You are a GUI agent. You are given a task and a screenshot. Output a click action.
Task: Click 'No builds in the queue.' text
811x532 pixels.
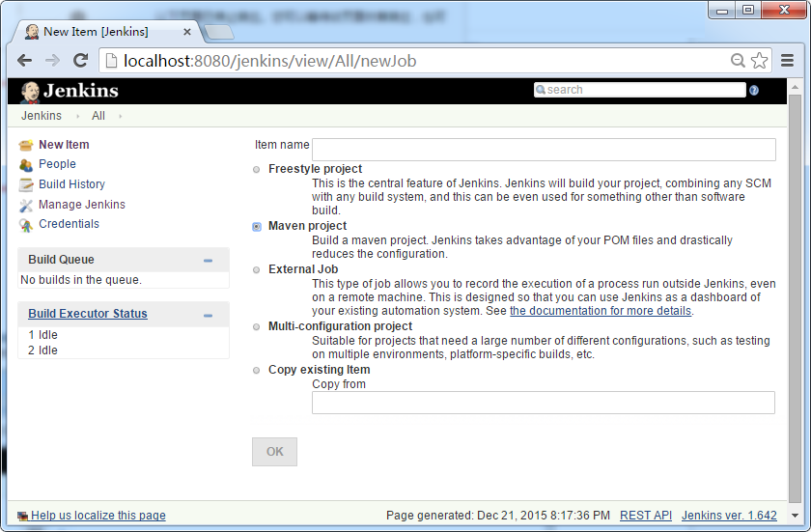click(81, 280)
